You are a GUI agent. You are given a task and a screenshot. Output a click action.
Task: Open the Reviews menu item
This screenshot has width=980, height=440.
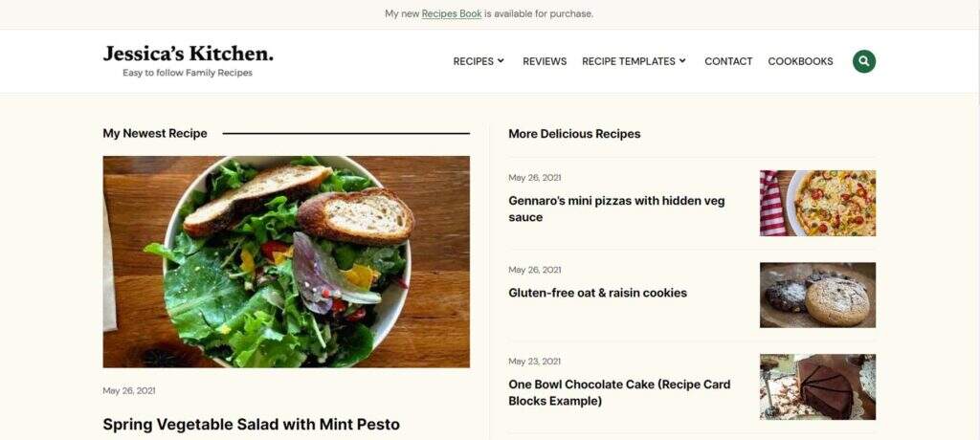click(545, 61)
